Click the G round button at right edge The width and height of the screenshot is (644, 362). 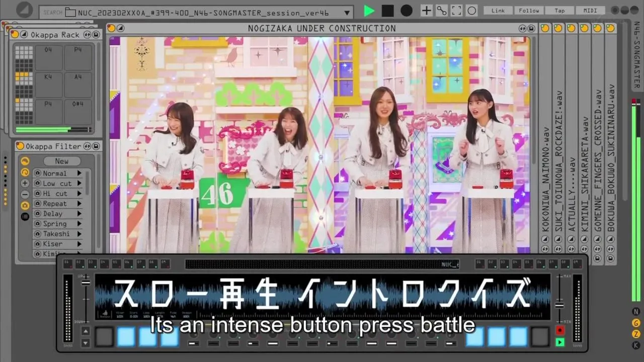(x=636, y=323)
